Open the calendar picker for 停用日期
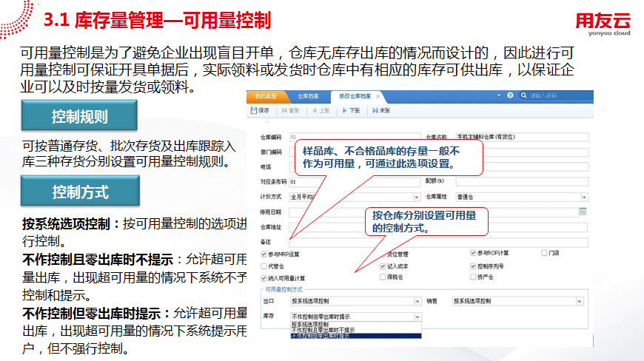This screenshot has height=361, width=644. pos(583,212)
